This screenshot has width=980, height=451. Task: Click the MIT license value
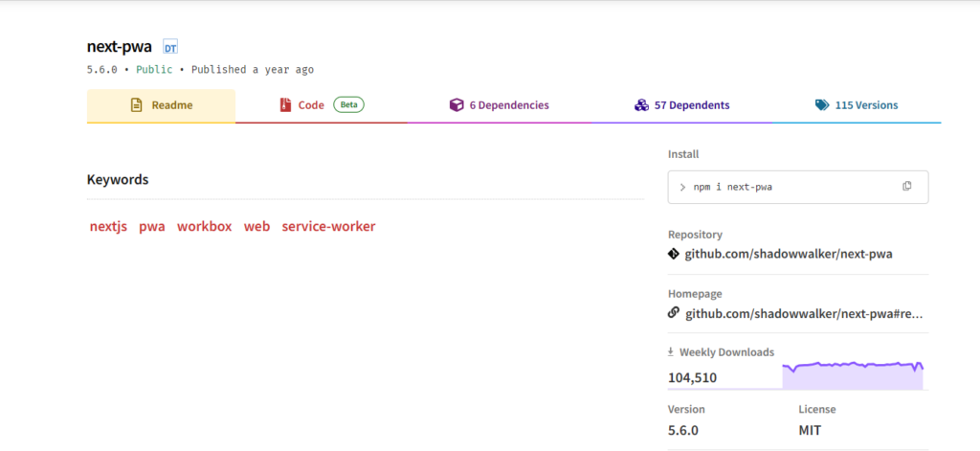click(810, 430)
